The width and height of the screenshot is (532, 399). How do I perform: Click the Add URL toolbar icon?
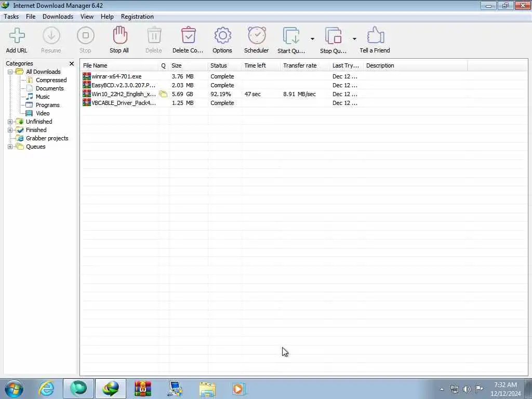click(x=17, y=36)
